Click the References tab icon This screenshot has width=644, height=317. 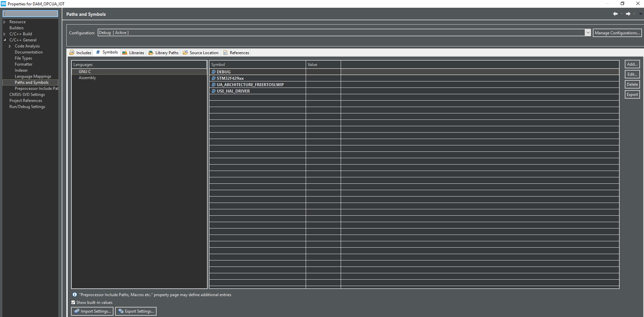(226, 52)
